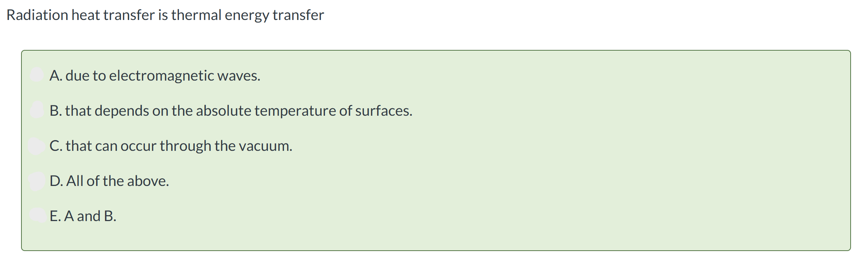Screen dimensions: 868x261
Task: Click the letter 'D.' option prefix
Action: coord(56,181)
